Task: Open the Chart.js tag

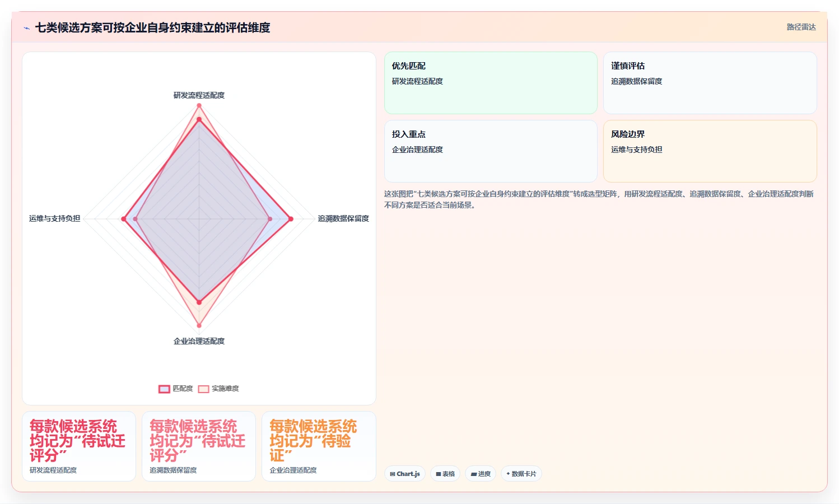Action: [405, 474]
